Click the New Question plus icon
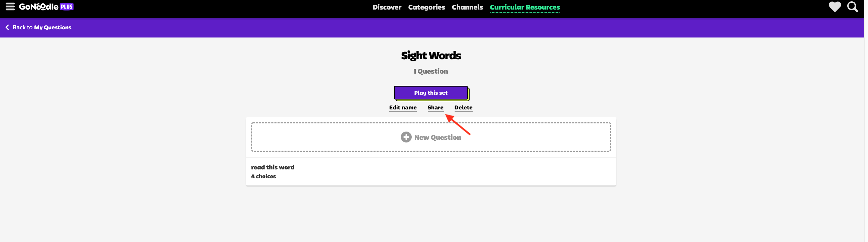The image size is (868, 242). pos(406,137)
